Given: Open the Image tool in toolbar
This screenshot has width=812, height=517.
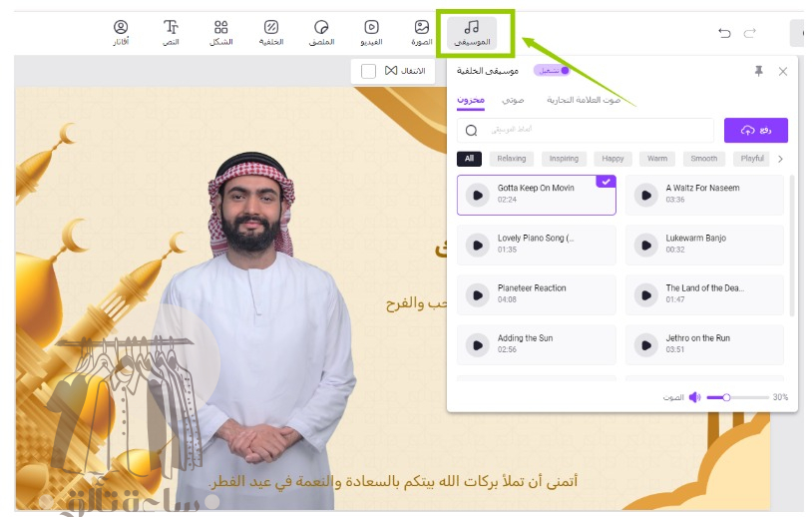Looking at the screenshot, I should 422,33.
